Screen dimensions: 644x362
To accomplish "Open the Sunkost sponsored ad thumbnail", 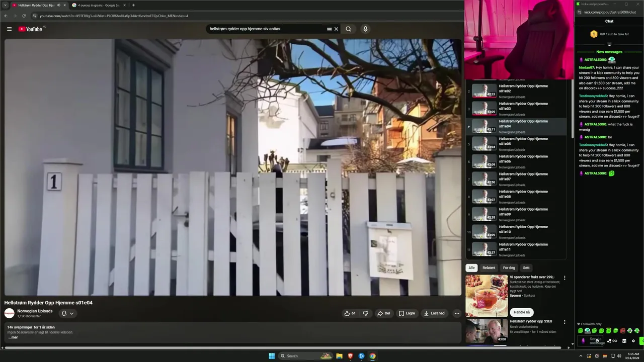I will [x=487, y=296].
